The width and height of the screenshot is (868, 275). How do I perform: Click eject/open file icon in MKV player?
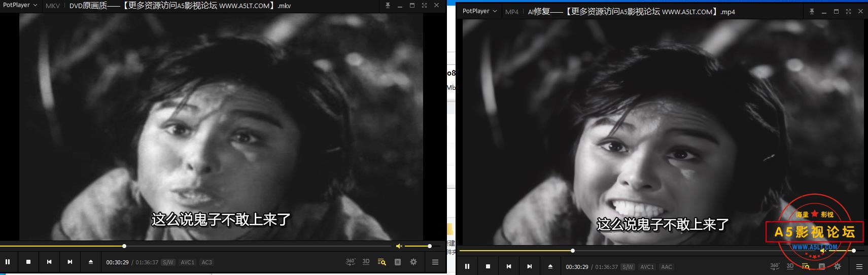[x=91, y=262]
